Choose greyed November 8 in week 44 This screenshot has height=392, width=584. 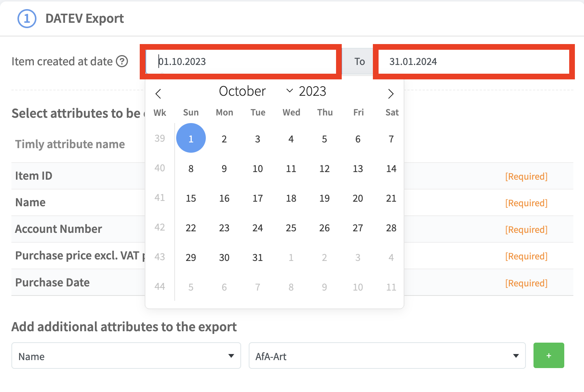[291, 287]
